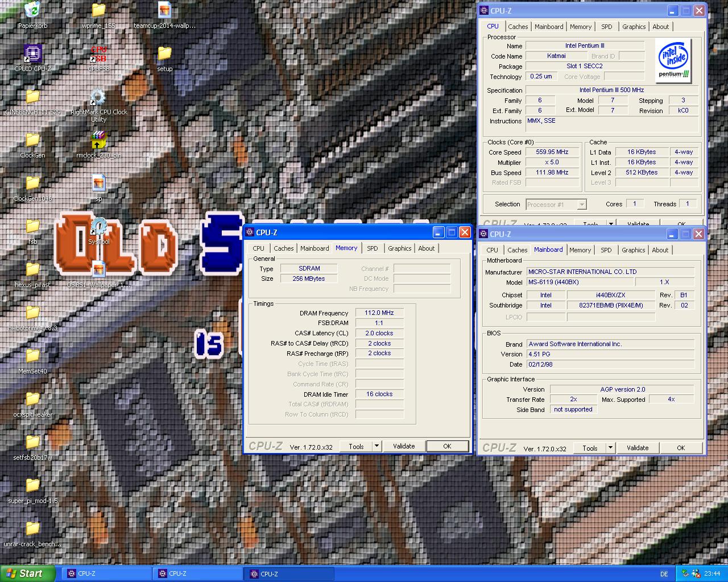Click CPU-Z title icon in Memory window

(x=250, y=232)
